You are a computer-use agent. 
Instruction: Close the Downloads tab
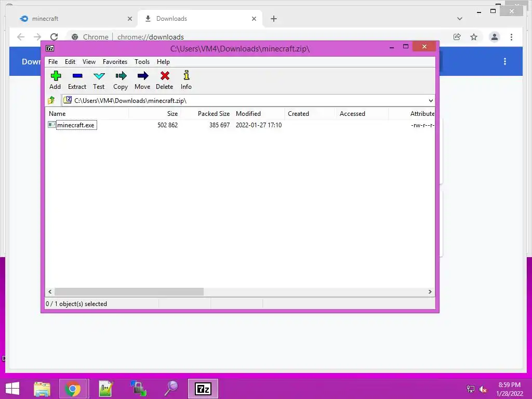coord(254,19)
